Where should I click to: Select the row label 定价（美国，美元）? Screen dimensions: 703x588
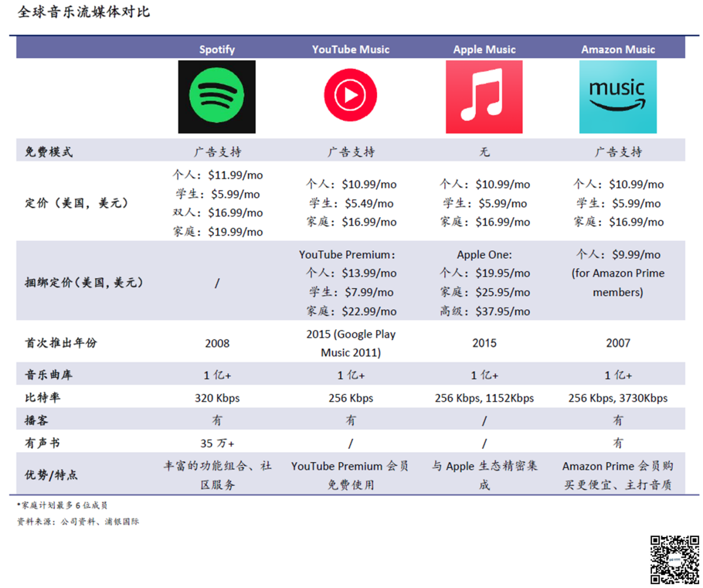[x=76, y=203]
